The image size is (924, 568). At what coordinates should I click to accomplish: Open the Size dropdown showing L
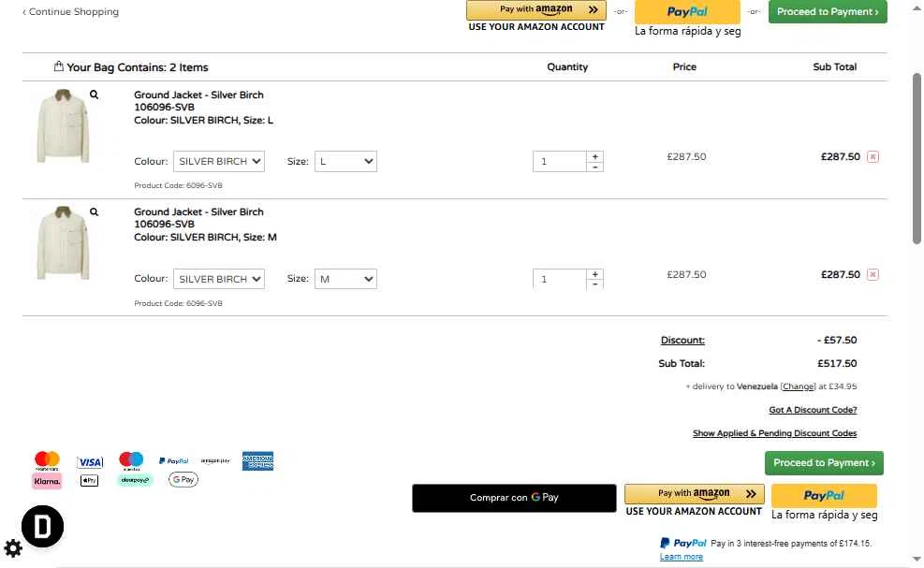[345, 161]
